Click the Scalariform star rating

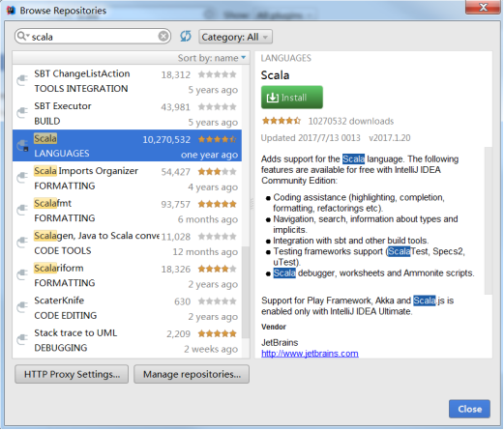point(217,269)
